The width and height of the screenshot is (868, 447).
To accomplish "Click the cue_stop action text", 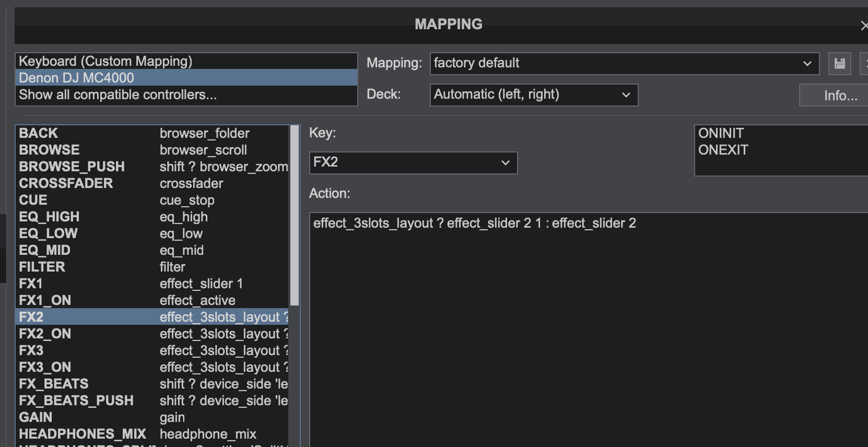I will pyautogui.click(x=187, y=201).
